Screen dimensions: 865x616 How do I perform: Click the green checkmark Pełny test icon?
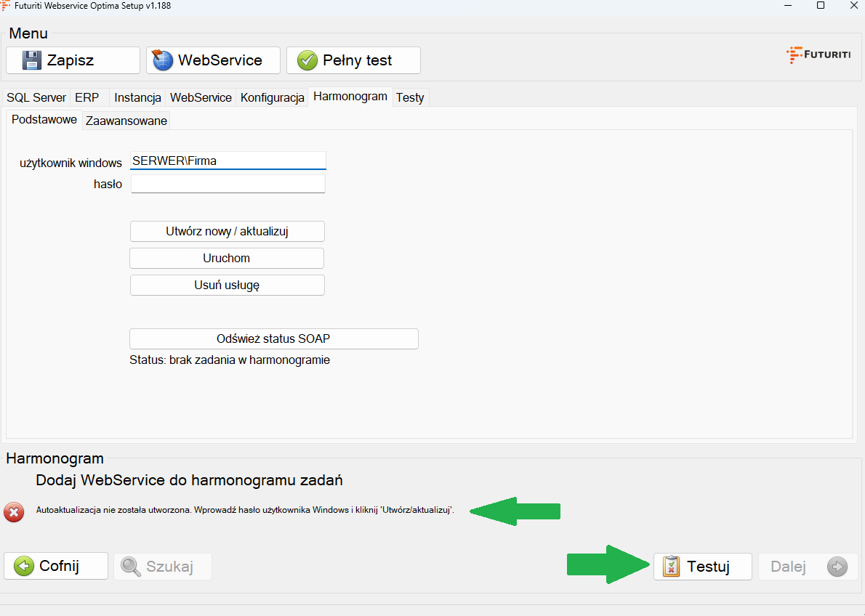pos(307,60)
